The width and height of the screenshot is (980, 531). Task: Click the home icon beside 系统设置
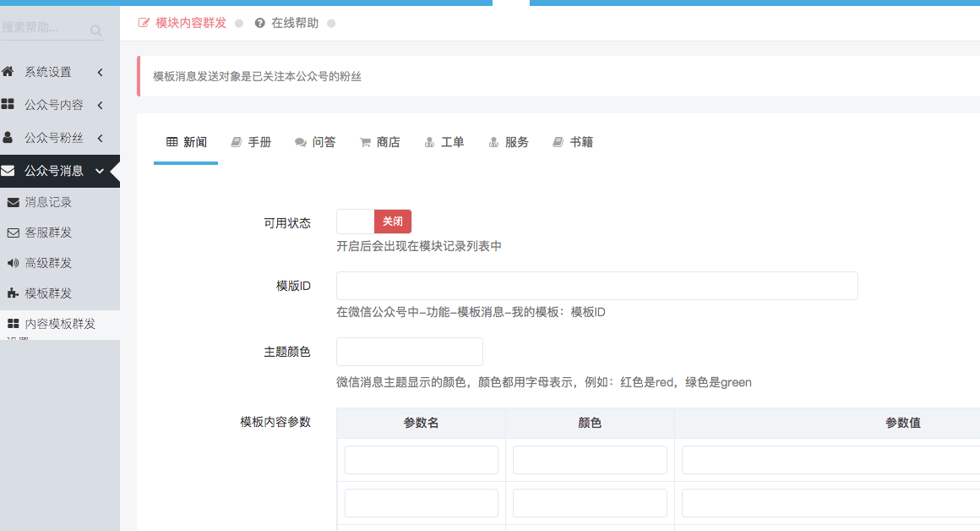coord(8,72)
